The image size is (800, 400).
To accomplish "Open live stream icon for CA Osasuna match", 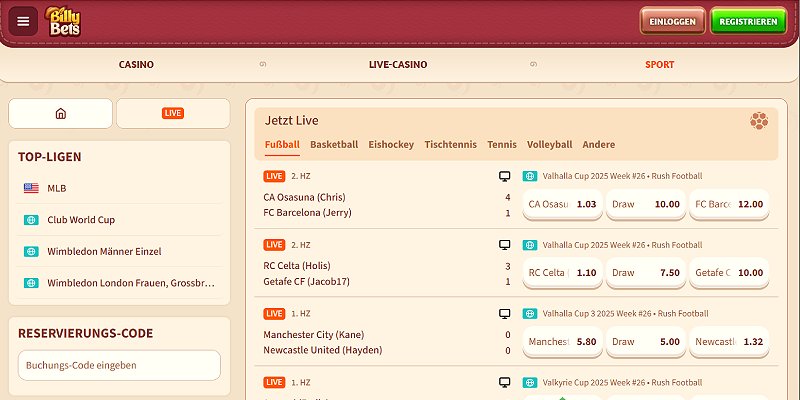I will click(x=505, y=176).
